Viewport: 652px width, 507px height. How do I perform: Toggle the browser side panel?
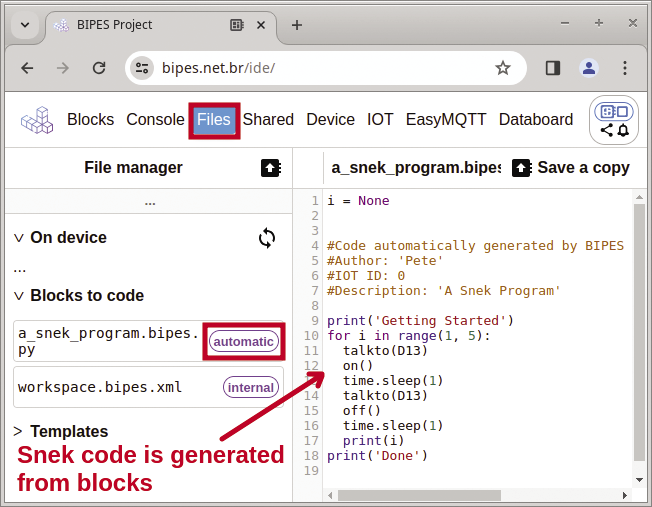click(553, 68)
